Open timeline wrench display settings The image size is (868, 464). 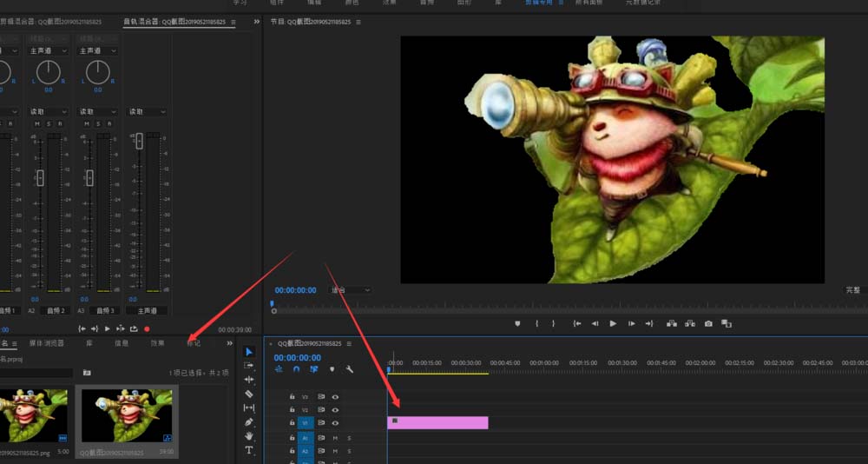(349, 369)
